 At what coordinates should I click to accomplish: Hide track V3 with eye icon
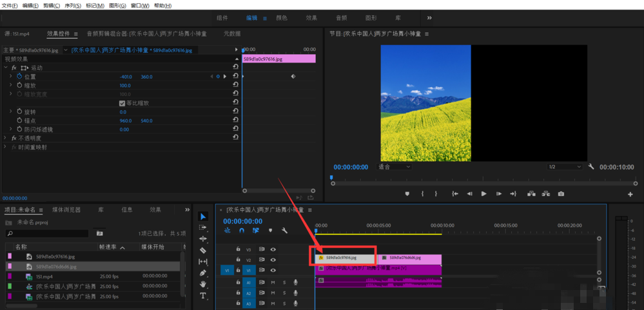[x=273, y=249]
